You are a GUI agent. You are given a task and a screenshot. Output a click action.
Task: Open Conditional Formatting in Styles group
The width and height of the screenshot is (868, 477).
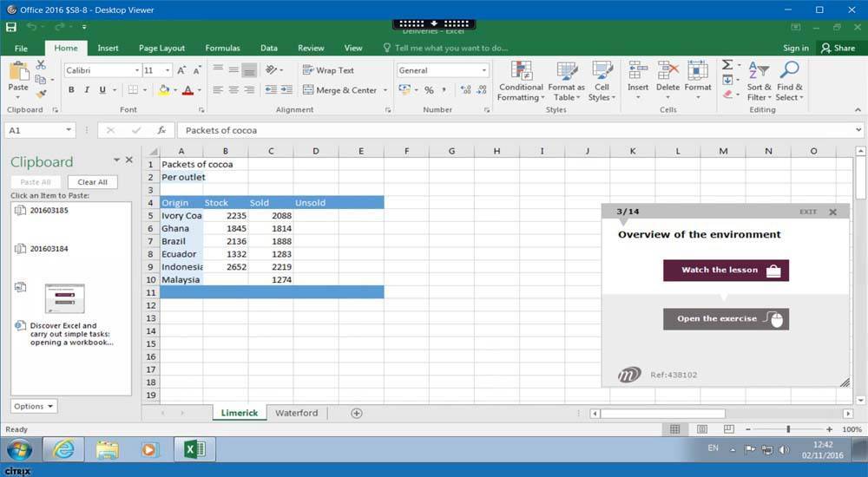tap(521, 82)
